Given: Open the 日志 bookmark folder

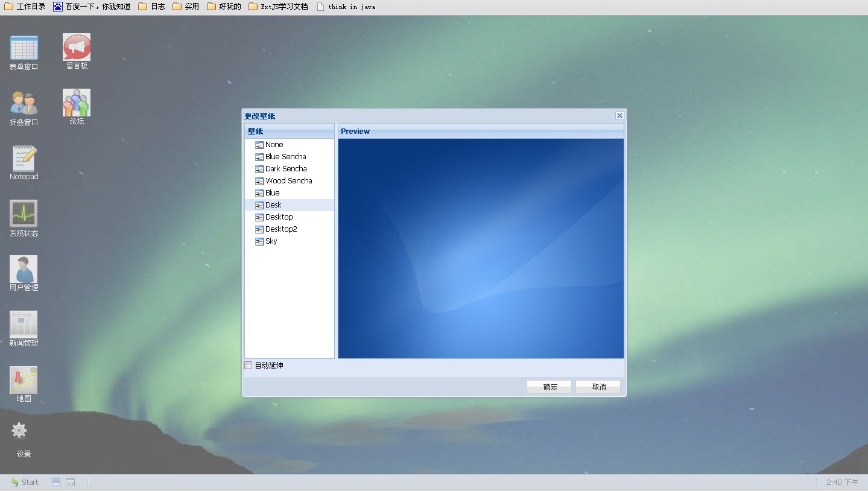Looking at the screenshot, I should point(151,7).
